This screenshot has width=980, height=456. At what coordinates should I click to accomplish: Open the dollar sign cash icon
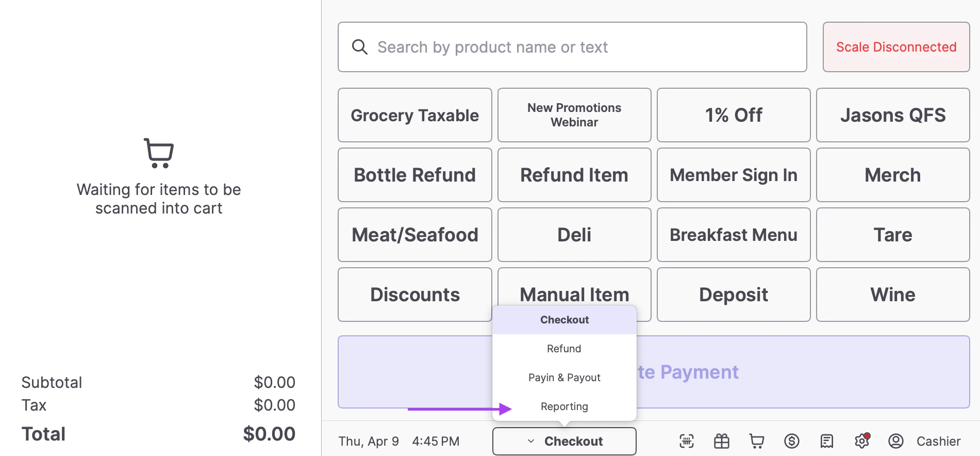pos(792,441)
